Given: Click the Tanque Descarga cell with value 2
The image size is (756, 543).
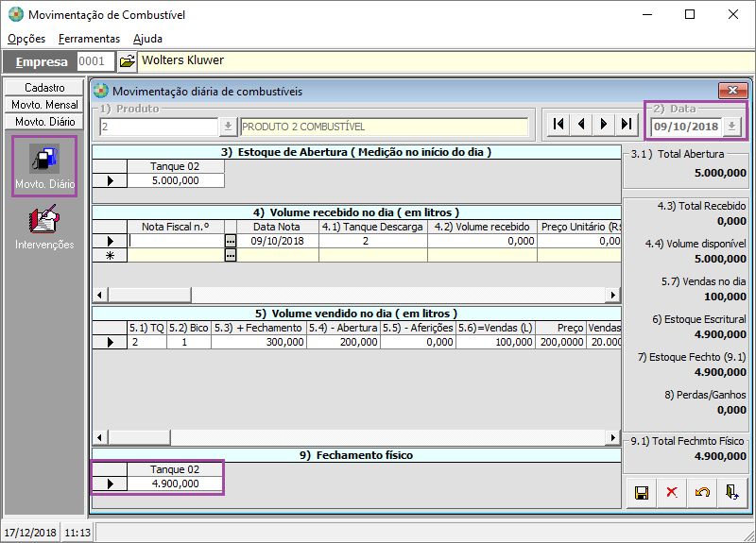Looking at the screenshot, I should (x=372, y=241).
